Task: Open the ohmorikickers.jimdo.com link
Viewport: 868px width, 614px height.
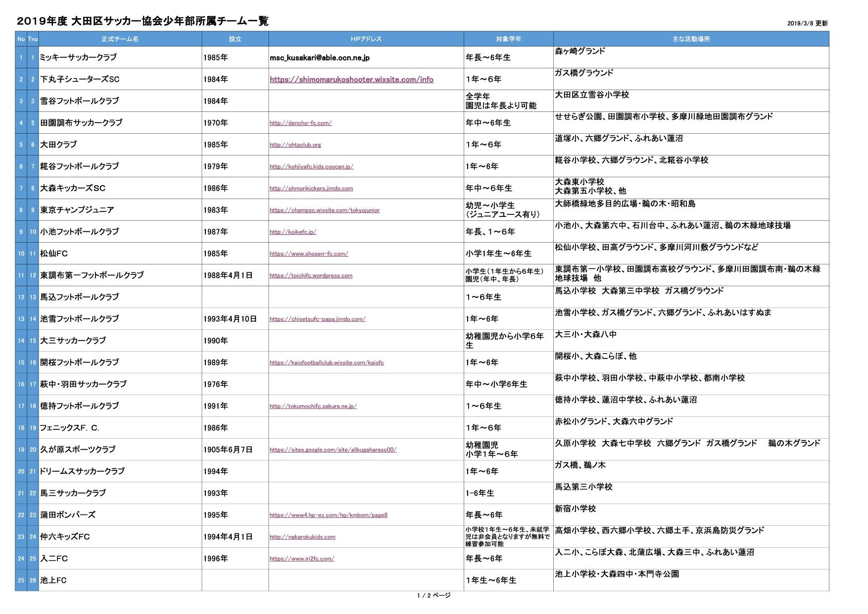Action: coord(311,188)
